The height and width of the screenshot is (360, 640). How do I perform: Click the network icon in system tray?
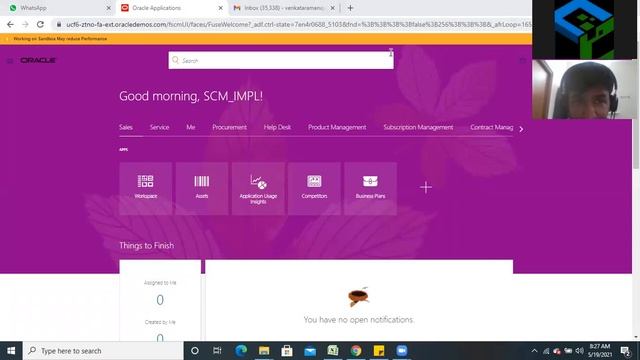(546, 351)
